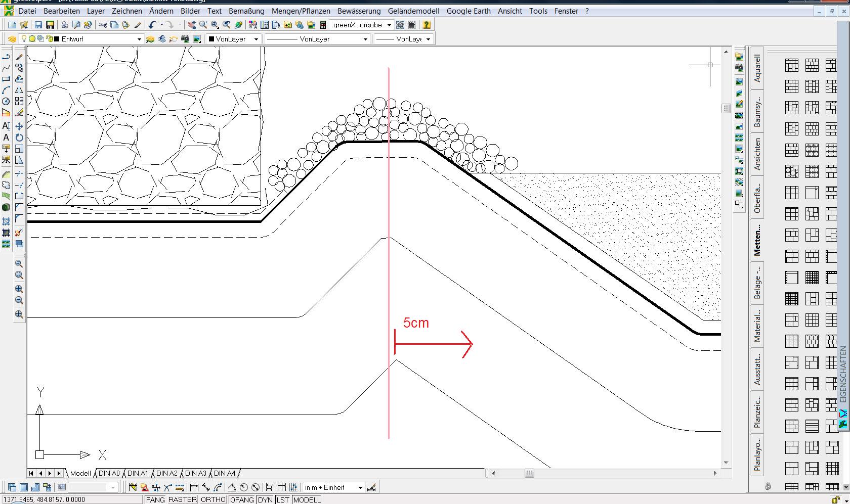This screenshot has width=850, height=504.
Task: Open the VonLayer linetype dropdown
Action: (365, 39)
